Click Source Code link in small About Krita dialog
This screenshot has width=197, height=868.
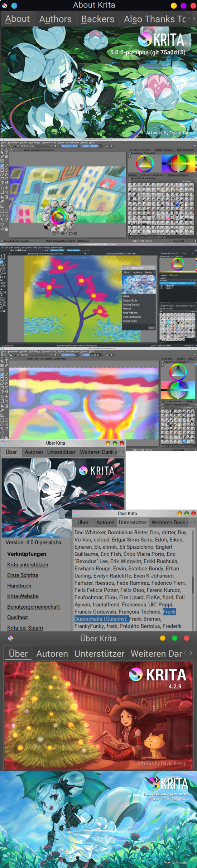[x=130, y=321]
